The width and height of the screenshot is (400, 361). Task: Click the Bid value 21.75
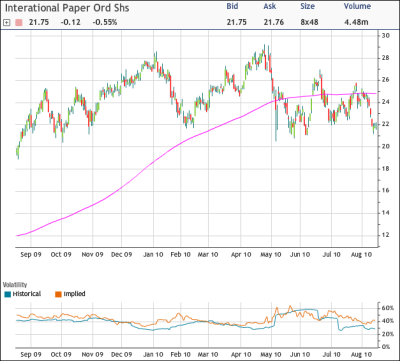coord(236,22)
